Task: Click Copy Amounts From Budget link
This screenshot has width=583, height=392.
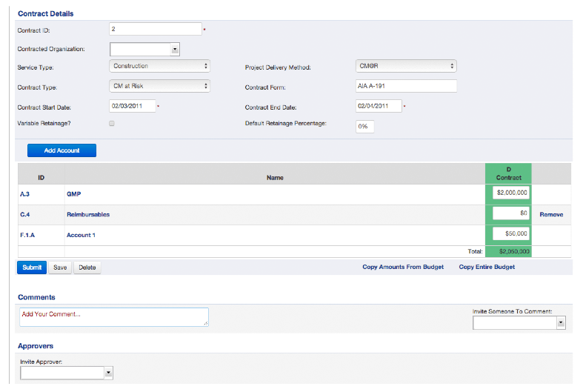Action: coord(403,267)
